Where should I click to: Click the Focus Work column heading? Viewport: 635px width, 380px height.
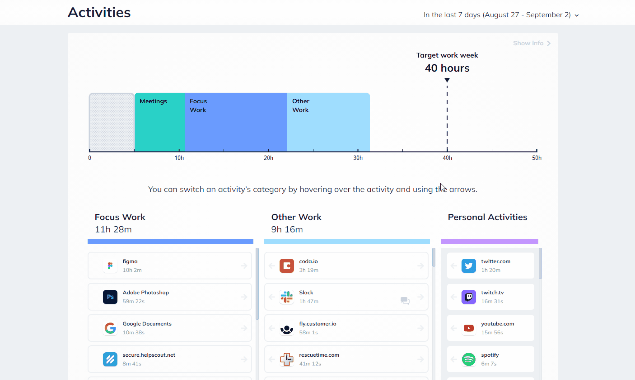click(120, 217)
